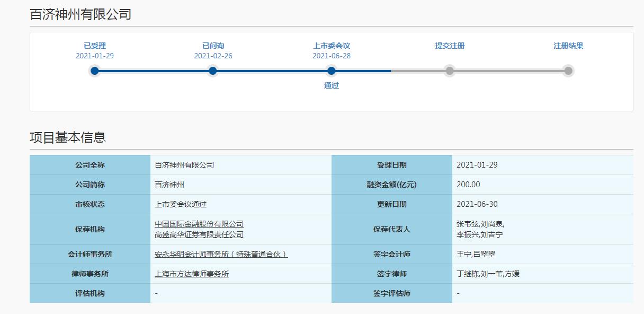Screen dimensions: 644x314
Task: Click the 提交注册 gray timeline dot
Action: point(450,71)
